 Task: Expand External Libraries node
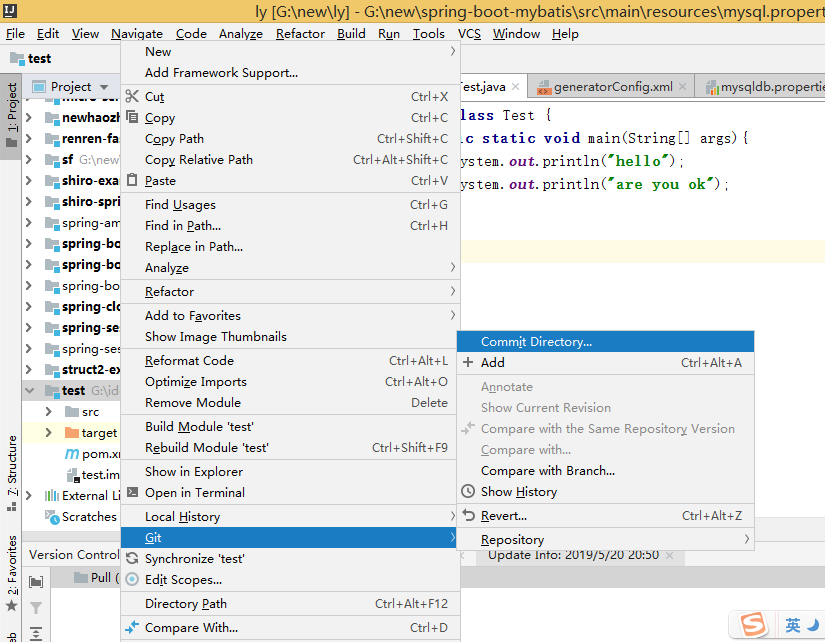click(29, 496)
